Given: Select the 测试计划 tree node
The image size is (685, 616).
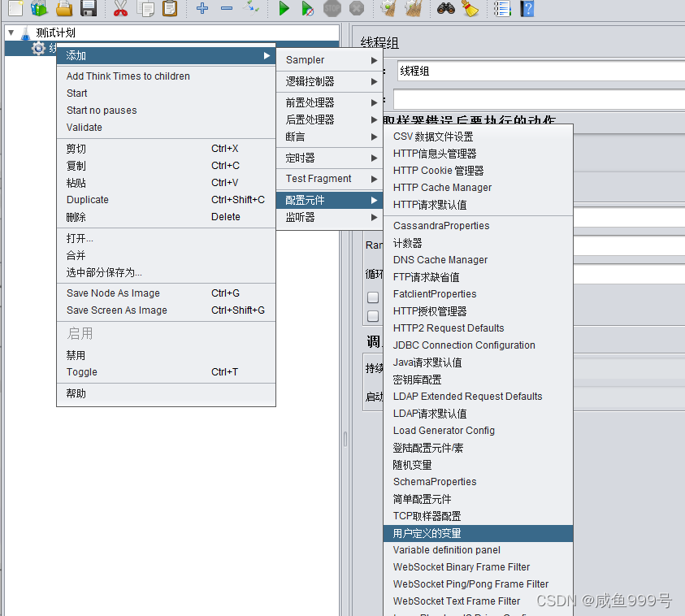Looking at the screenshot, I should (x=55, y=33).
